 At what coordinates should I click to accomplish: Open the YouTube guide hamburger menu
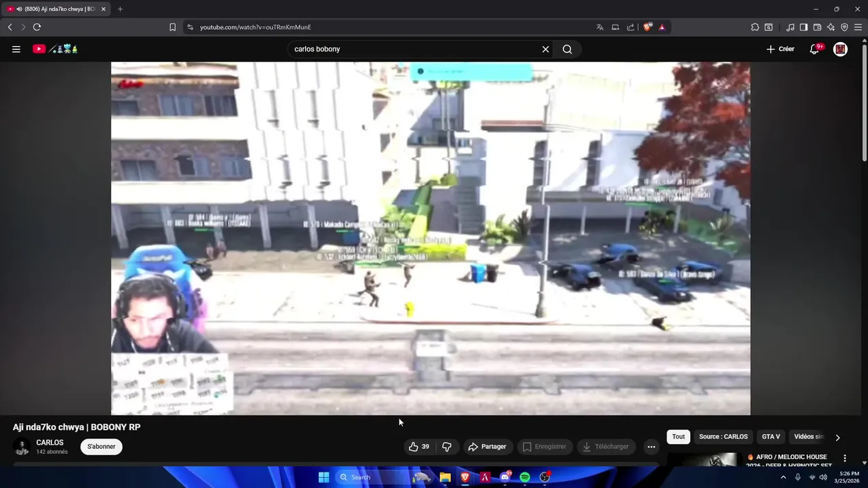point(16,49)
